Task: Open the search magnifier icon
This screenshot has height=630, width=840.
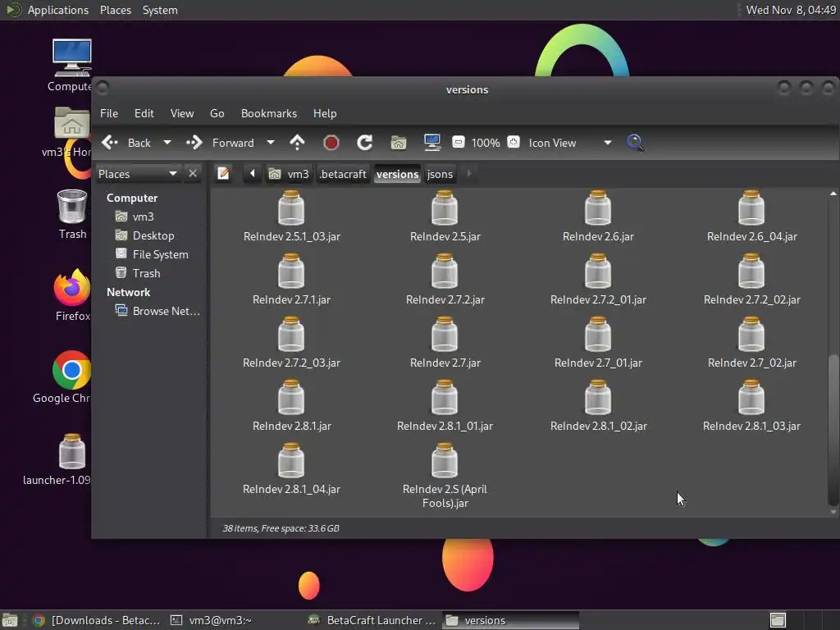Action: [x=635, y=143]
